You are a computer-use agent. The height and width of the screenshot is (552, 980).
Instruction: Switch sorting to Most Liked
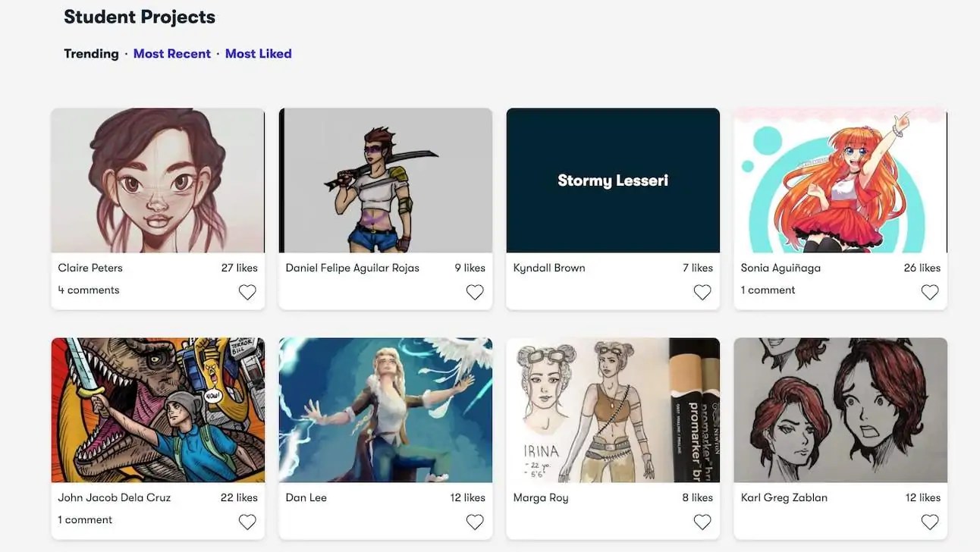pos(258,52)
